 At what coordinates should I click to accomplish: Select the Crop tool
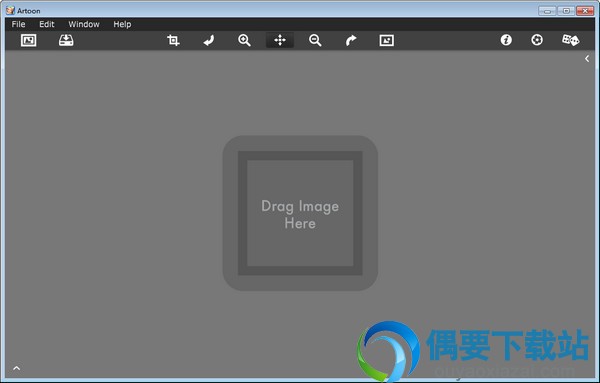tap(173, 40)
